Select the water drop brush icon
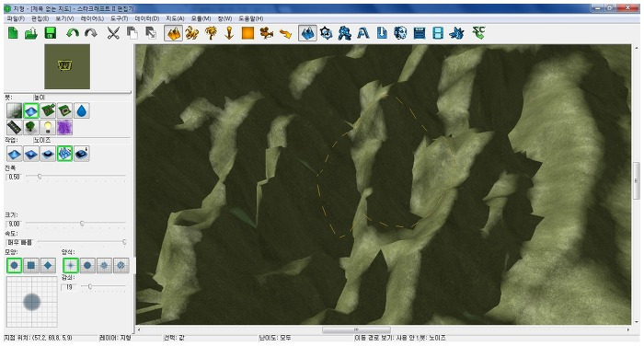The image size is (644, 346). pyautogui.click(x=82, y=110)
